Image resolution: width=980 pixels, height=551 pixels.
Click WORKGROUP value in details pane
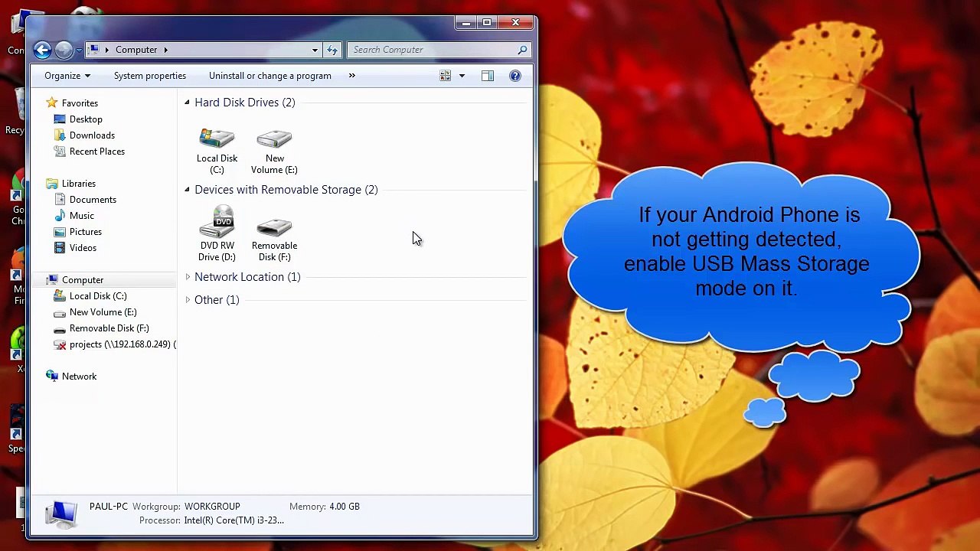coord(212,507)
